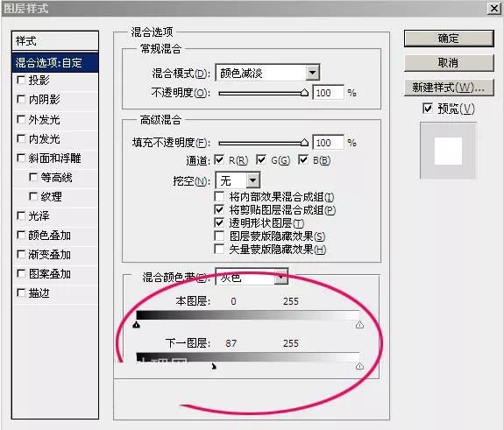This screenshot has width=504, height=430.
Task: Check 矢量蒙版隐藏效果 option
Action: (x=219, y=250)
